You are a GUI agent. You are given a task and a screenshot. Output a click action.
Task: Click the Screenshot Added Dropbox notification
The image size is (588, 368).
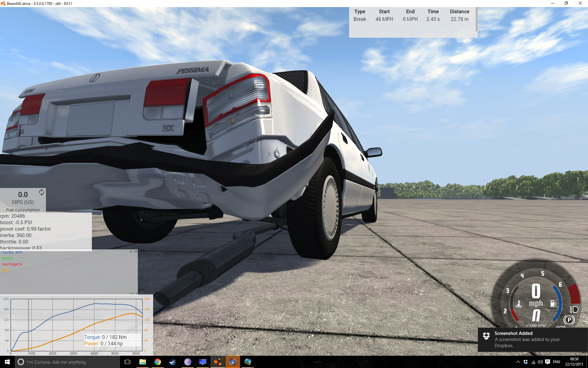click(x=532, y=339)
